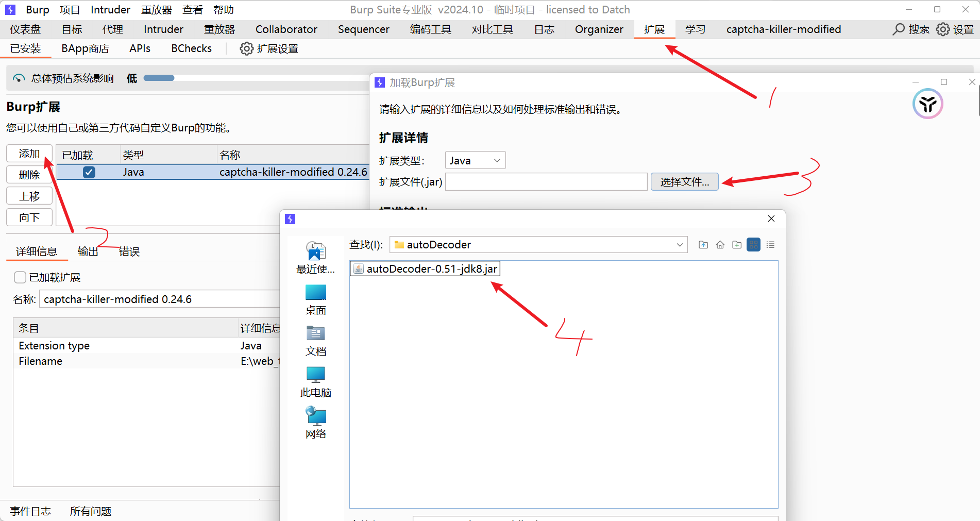Open the Burp menu
Screen dimensions: 980x521
38,10
